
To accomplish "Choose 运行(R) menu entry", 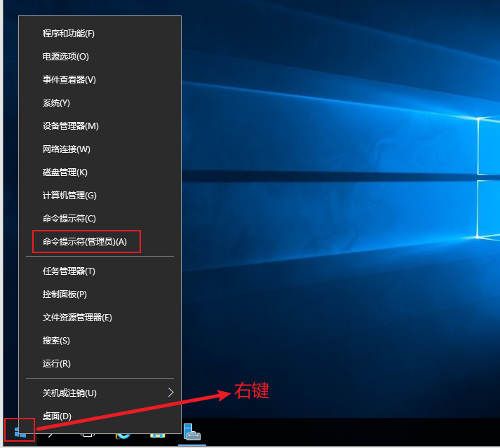I will coord(100,364).
